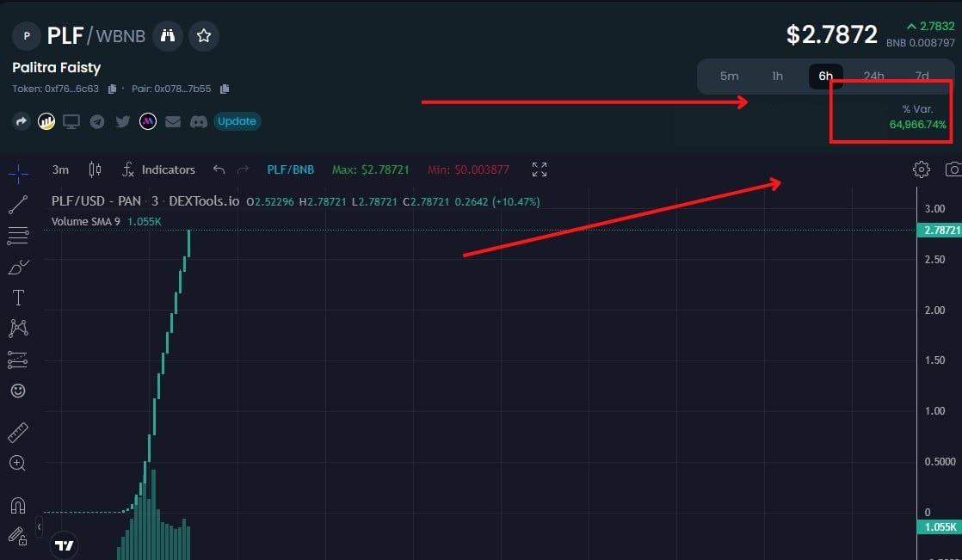Select the Text annotation tool
Screen dimensions: 962x560
click(x=18, y=298)
